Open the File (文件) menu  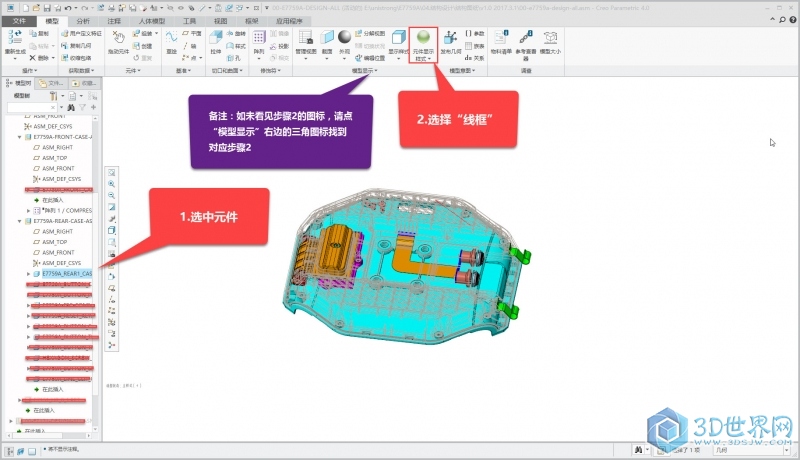click(x=19, y=19)
